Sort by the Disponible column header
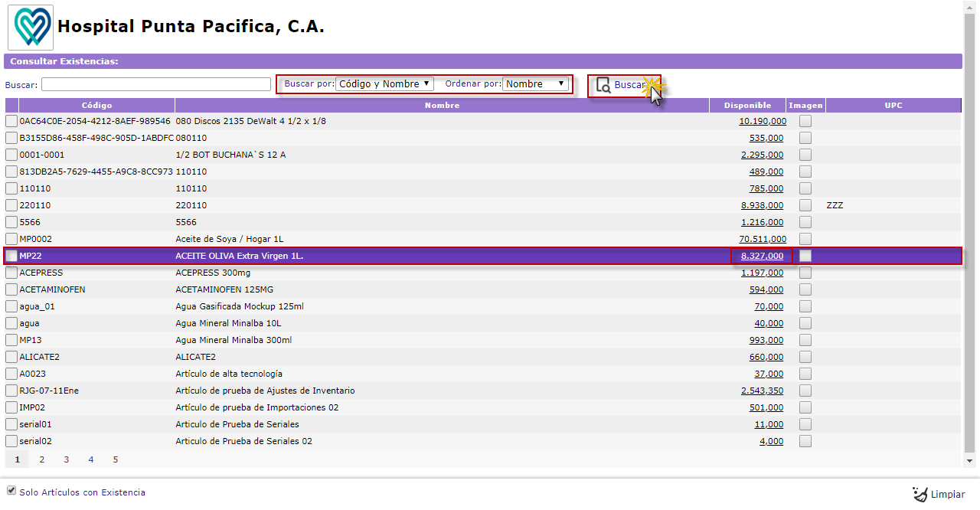 click(747, 106)
